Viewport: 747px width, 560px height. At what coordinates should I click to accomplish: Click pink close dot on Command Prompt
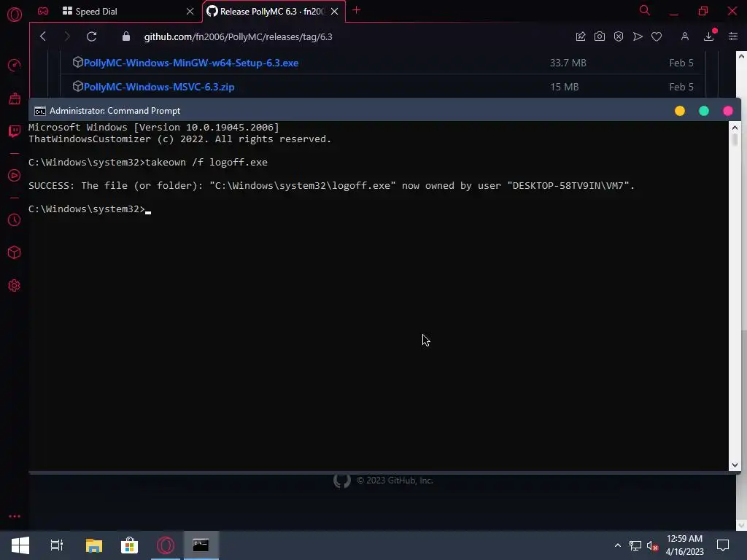728,111
